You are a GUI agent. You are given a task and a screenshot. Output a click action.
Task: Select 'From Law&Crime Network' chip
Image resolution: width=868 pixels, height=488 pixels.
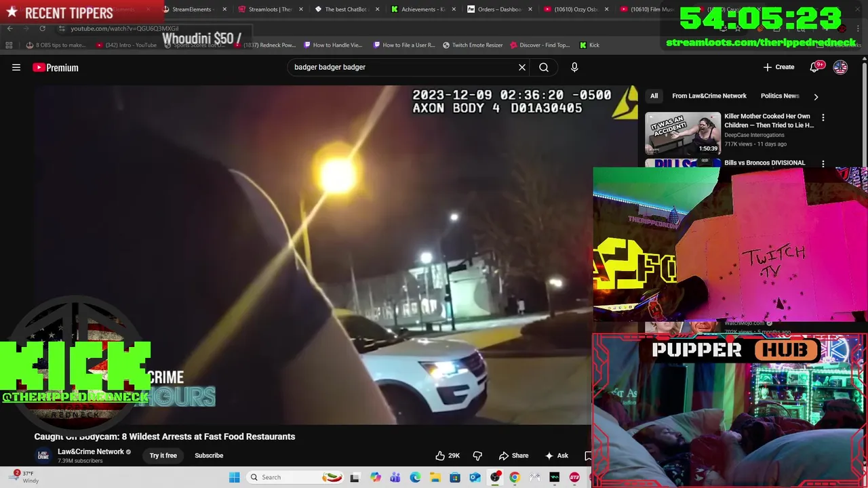[x=709, y=96]
